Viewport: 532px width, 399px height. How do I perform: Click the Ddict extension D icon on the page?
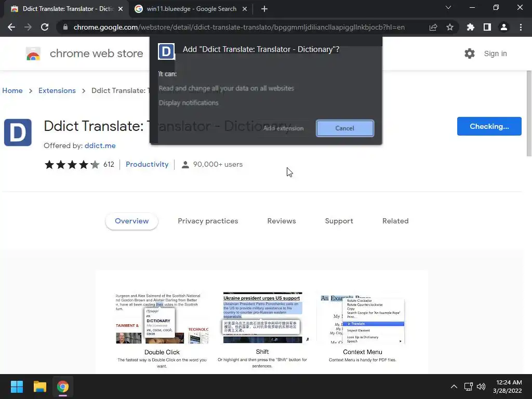point(18,132)
